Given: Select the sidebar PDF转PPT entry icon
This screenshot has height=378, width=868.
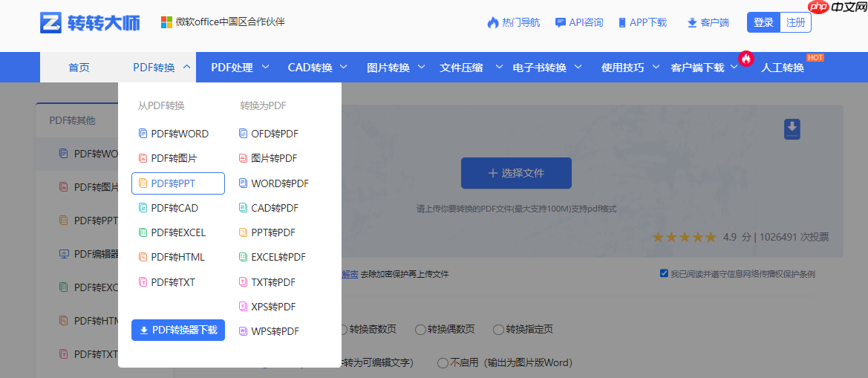Looking at the screenshot, I should [64, 221].
